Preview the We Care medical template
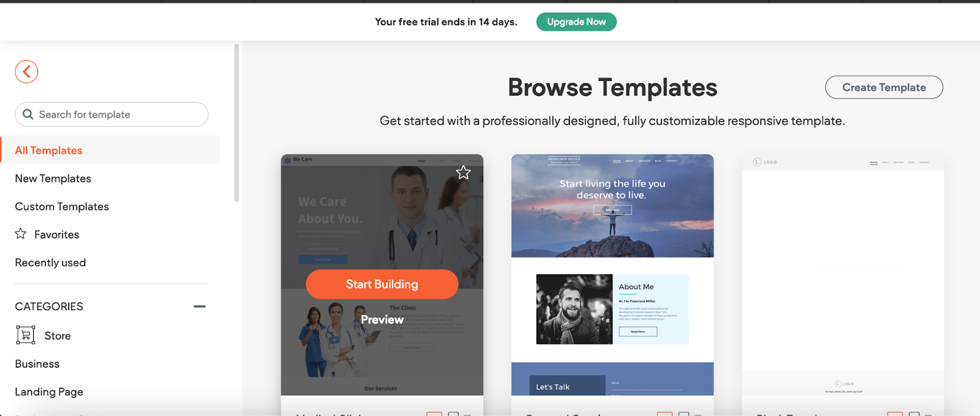The width and height of the screenshot is (980, 416). (382, 320)
